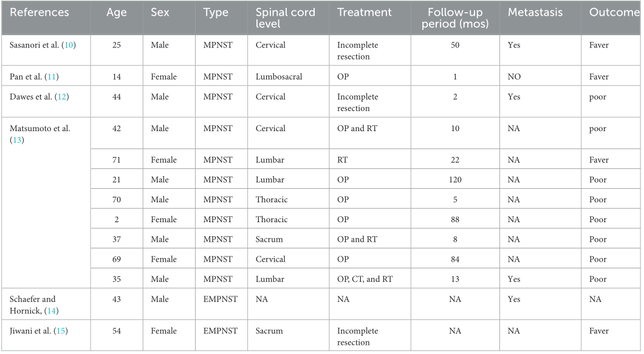Click the Outcome column header
The image size is (644, 354).
click(x=610, y=12)
